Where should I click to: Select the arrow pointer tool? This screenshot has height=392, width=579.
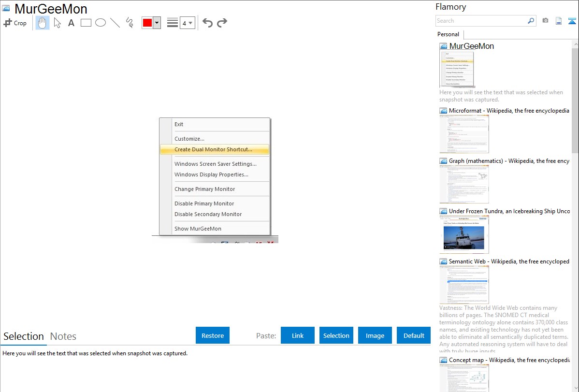pos(57,23)
